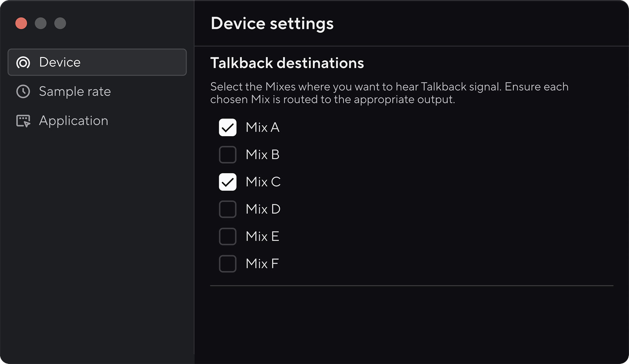
Task: Click the Talkback destinations heading
Action: point(287,63)
